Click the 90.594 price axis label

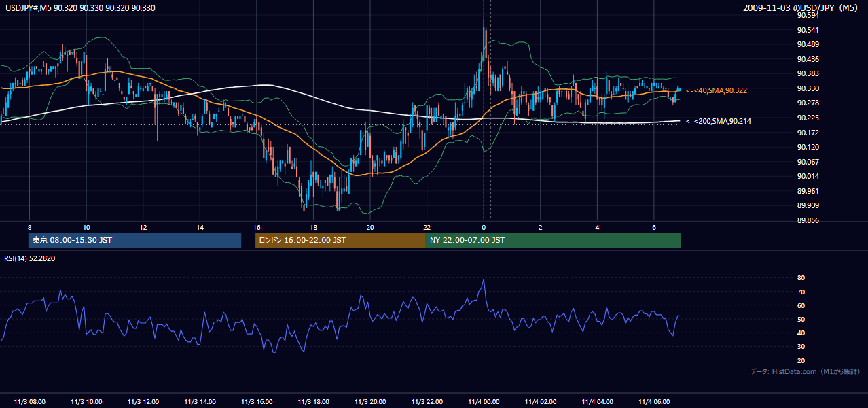click(x=808, y=15)
